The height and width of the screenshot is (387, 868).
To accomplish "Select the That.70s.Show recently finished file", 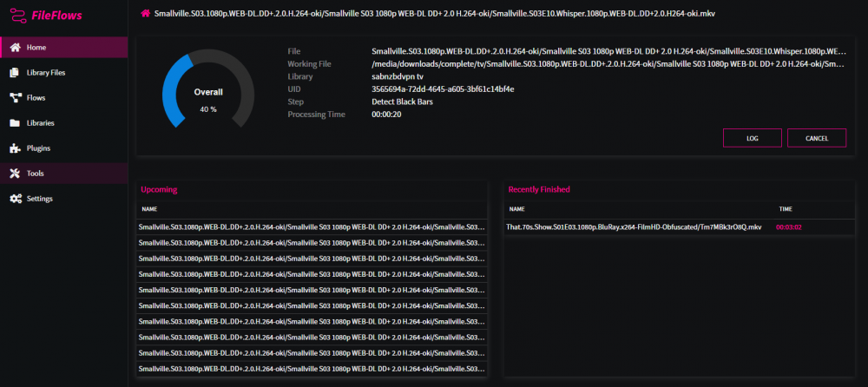I will click(634, 227).
